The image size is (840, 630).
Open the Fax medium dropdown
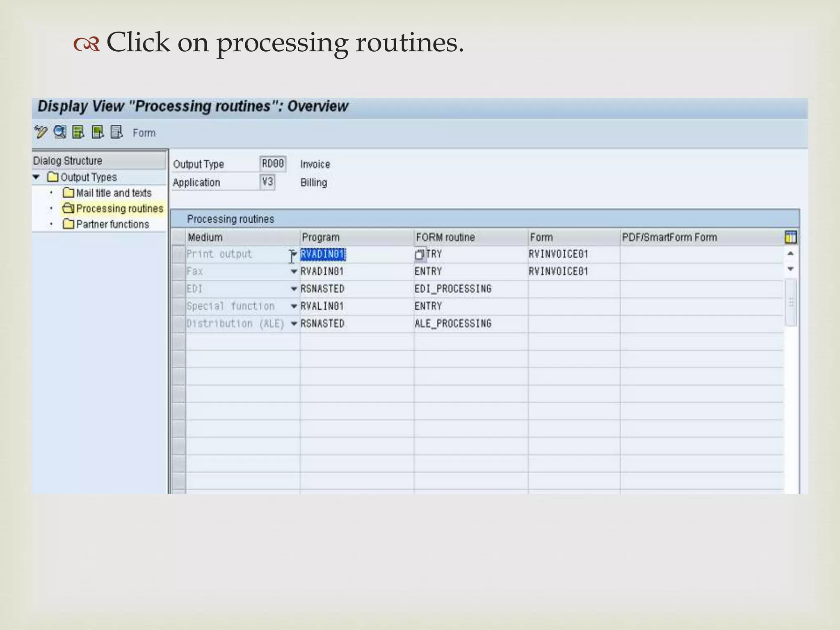294,272
